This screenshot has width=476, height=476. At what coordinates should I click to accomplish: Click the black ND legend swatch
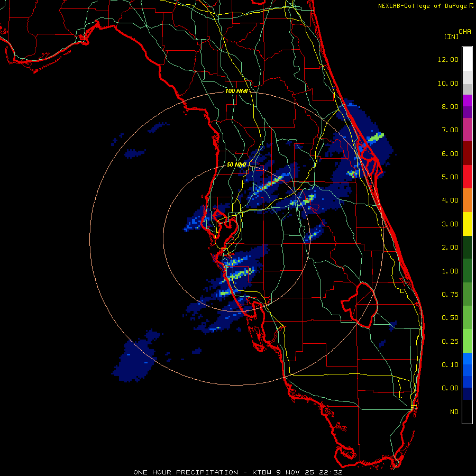tap(467, 411)
